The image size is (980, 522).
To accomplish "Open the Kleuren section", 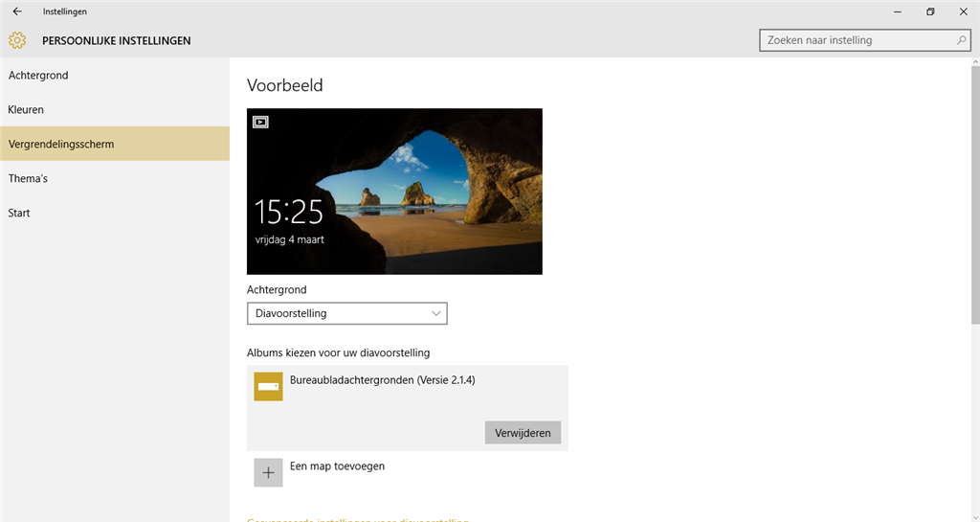I will [115, 109].
